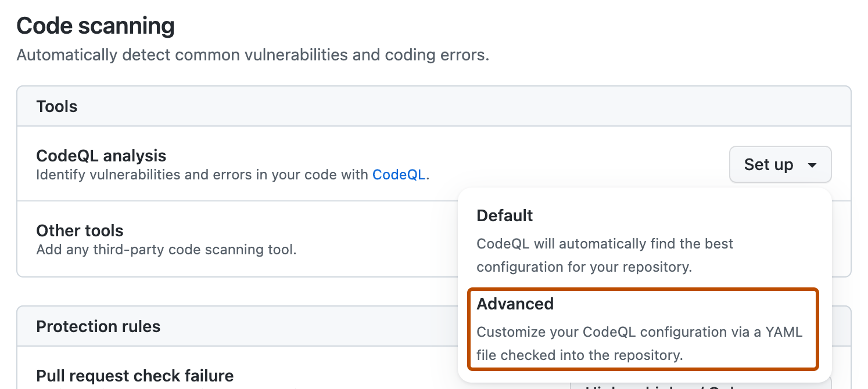The height and width of the screenshot is (389, 868).
Task: Click the add third-party tool description text
Action: (166, 249)
